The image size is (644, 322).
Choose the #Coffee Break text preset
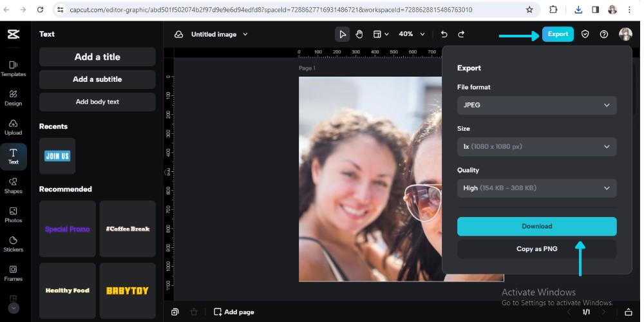click(128, 229)
